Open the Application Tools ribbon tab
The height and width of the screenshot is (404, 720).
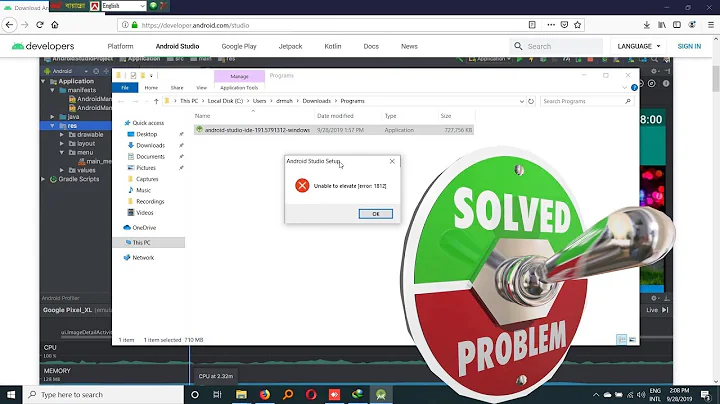(x=239, y=88)
